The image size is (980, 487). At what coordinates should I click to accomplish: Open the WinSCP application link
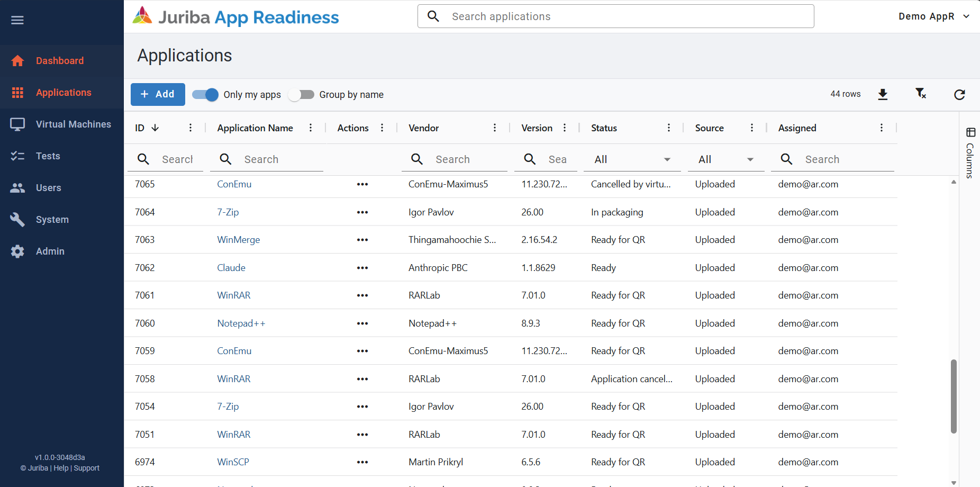coord(233,462)
